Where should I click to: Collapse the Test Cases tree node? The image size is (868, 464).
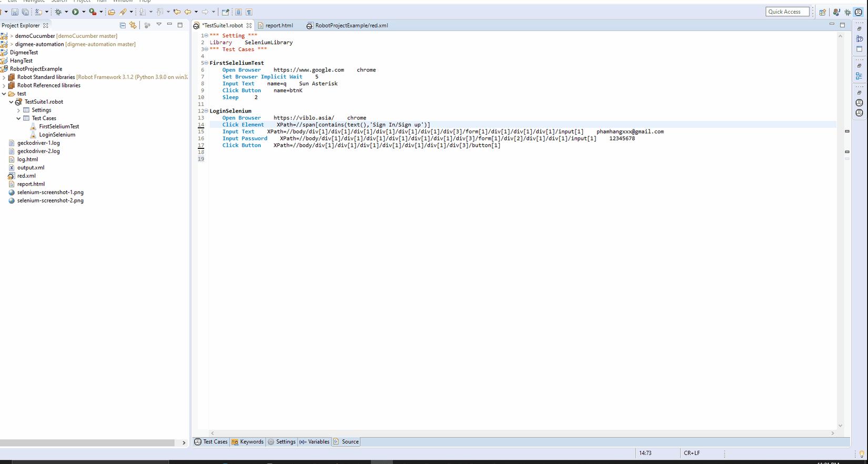18,118
